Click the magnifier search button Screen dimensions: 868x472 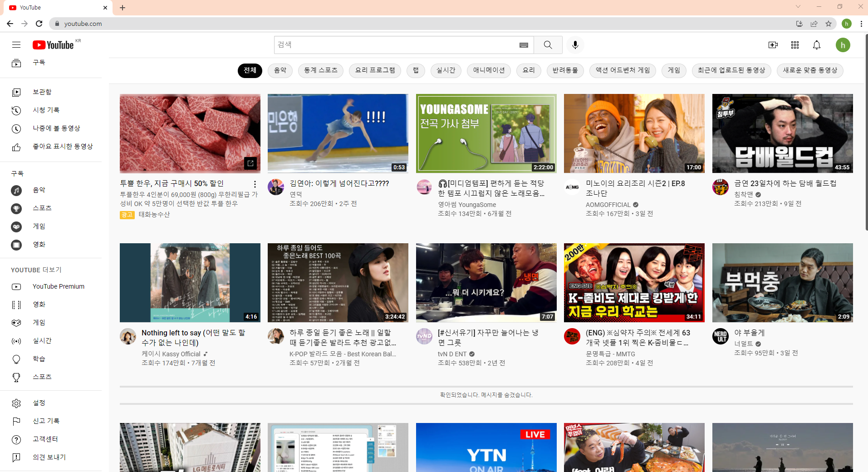click(548, 45)
